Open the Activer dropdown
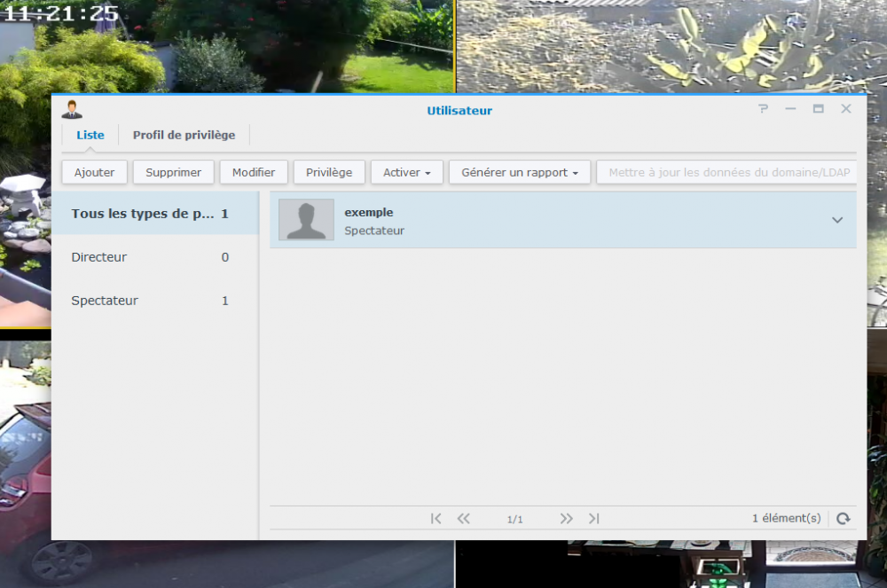The image size is (887, 588). pyautogui.click(x=407, y=172)
